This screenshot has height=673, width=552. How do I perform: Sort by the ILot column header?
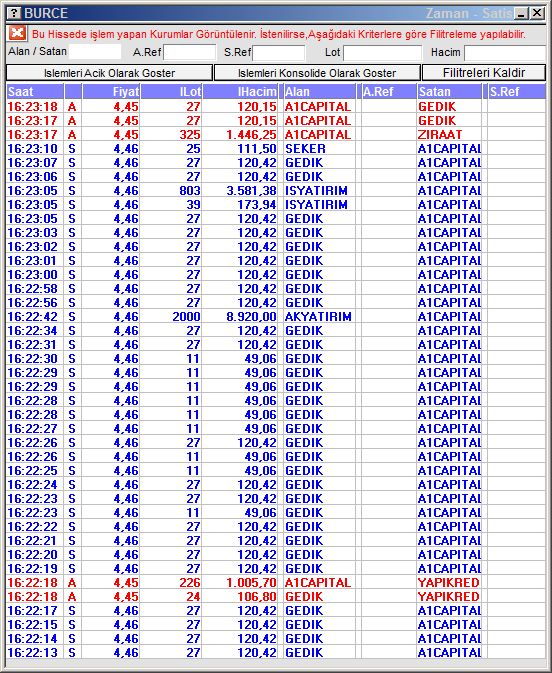pyautogui.click(x=171, y=91)
